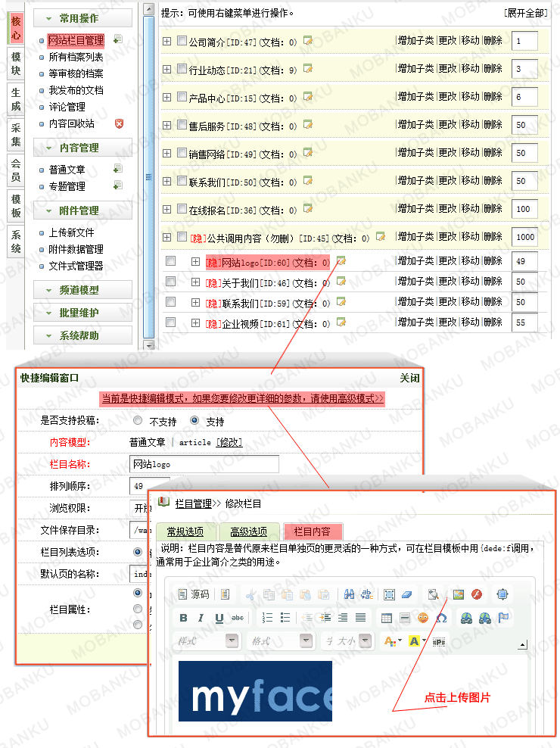Viewport: 560px width, 748px height.
Task: Check the 产品中心 checkbox
Action: pos(182,97)
